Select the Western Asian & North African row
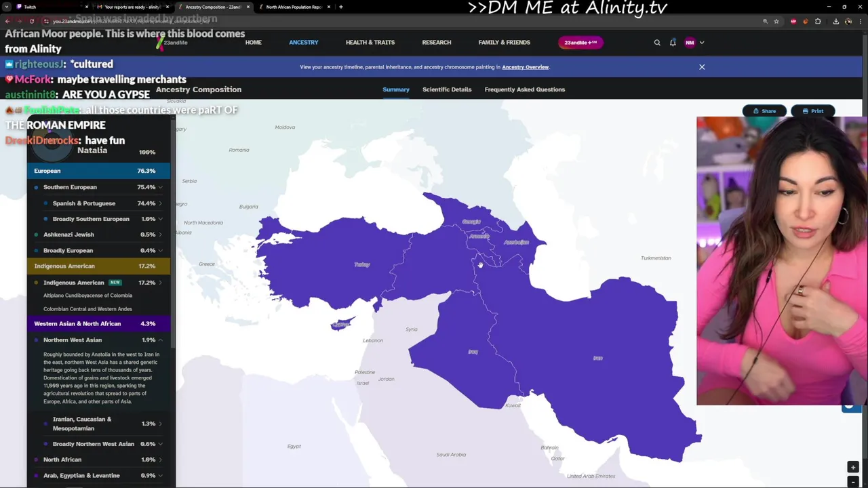The width and height of the screenshot is (868, 488). tap(99, 324)
